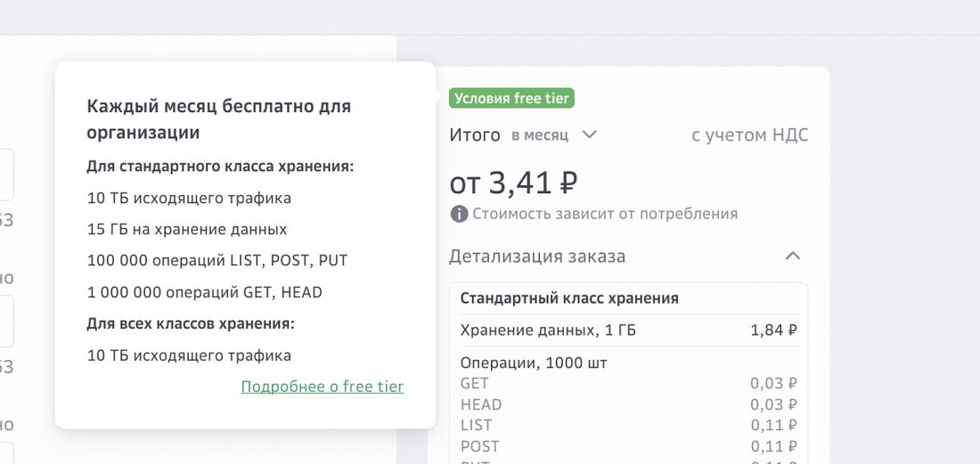980x464 pixels.
Task: Click the 'GET' operation row label
Action: pos(474,384)
